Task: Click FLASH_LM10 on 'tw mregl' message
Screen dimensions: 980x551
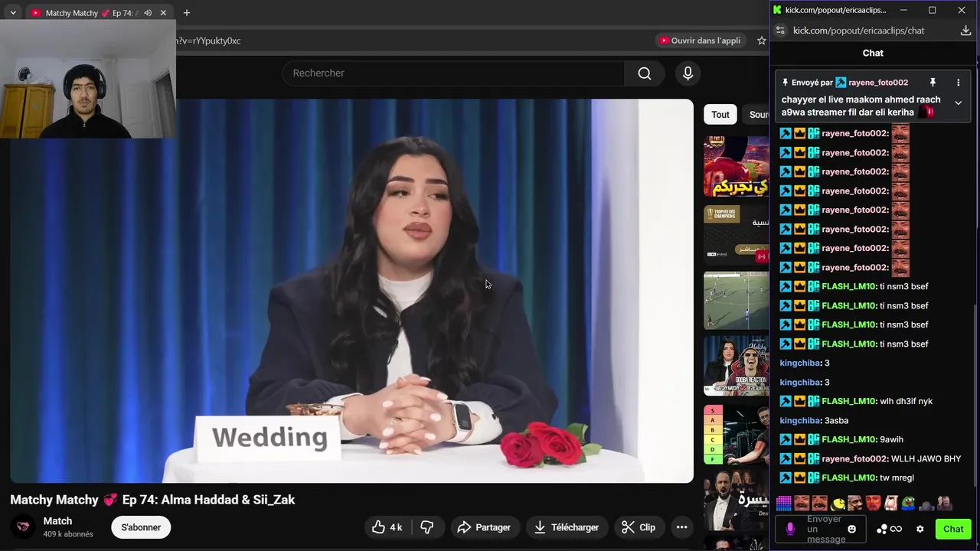Action: pos(848,478)
